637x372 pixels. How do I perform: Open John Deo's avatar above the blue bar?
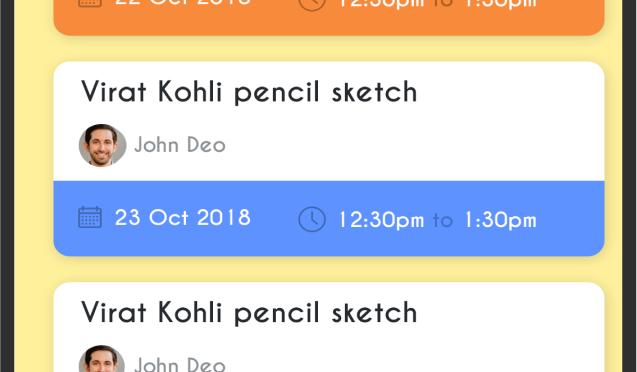pyautogui.click(x=102, y=145)
